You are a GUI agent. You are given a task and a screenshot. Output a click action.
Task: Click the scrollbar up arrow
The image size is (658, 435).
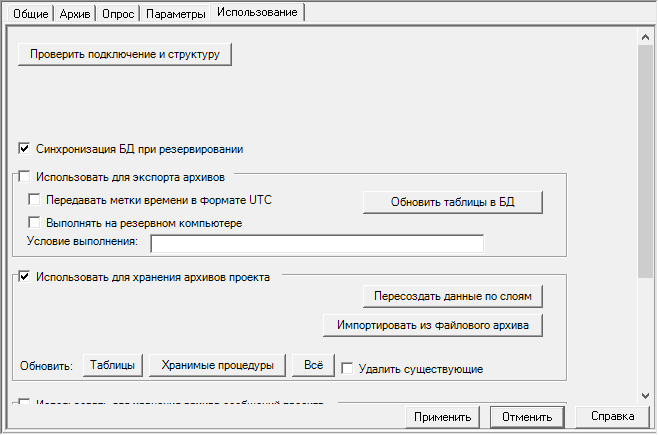[x=645, y=37]
